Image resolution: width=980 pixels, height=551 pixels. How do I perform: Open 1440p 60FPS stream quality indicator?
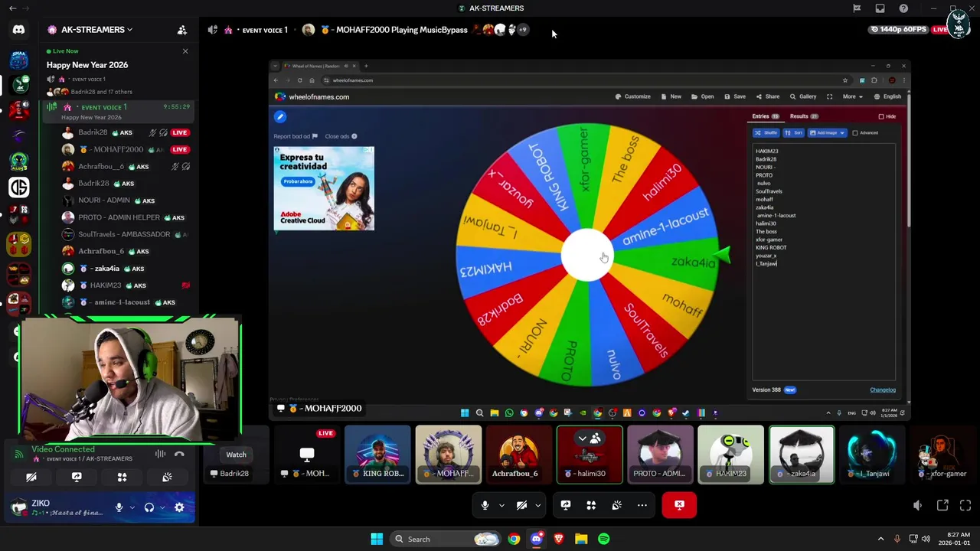[897, 30]
